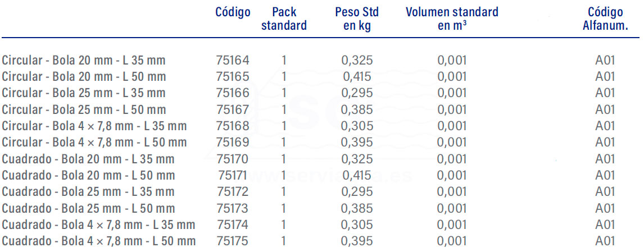Click row Circular - Bola 20 mm - L 50 mm
Screen dimensions: 644x252
pyautogui.click(x=84, y=77)
